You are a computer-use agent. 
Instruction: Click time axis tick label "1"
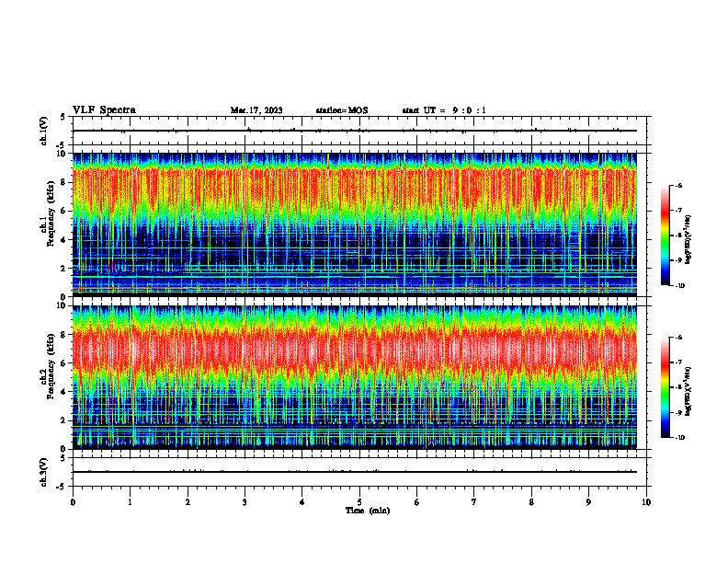(130, 502)
